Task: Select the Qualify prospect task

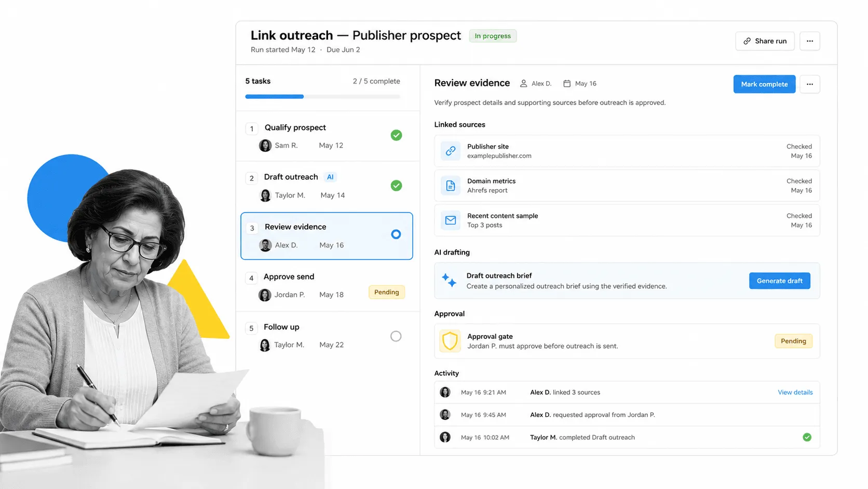Action: [x=328, y=136]
